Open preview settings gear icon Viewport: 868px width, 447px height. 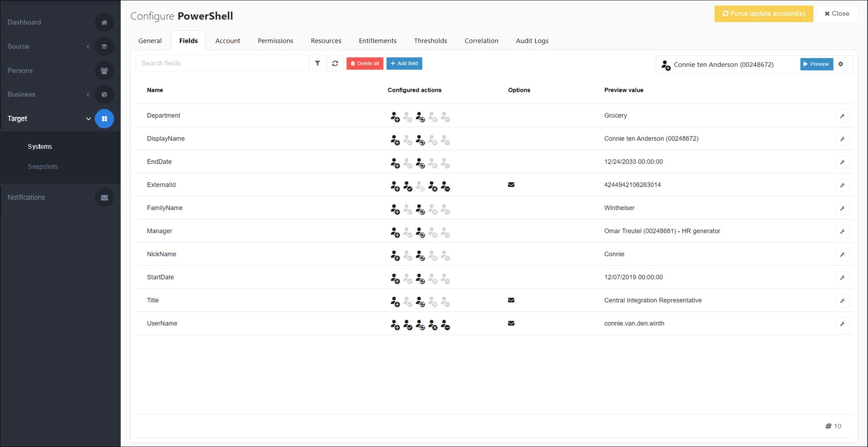840,64
